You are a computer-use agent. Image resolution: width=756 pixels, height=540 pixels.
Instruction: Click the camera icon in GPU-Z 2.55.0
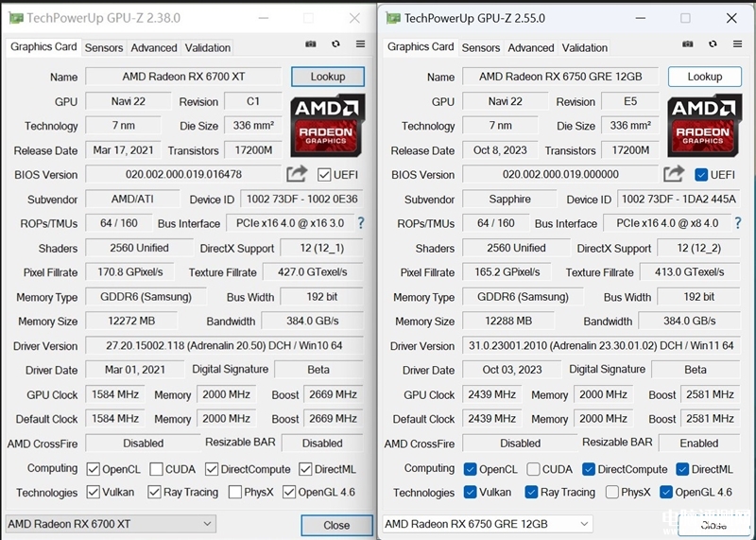[x=688, y=44]
